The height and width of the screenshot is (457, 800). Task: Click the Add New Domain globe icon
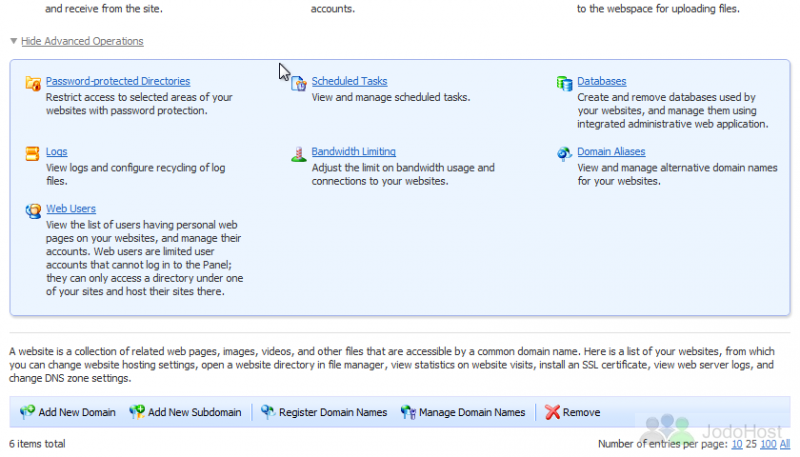pyautogui.click(x=27, y=412)
